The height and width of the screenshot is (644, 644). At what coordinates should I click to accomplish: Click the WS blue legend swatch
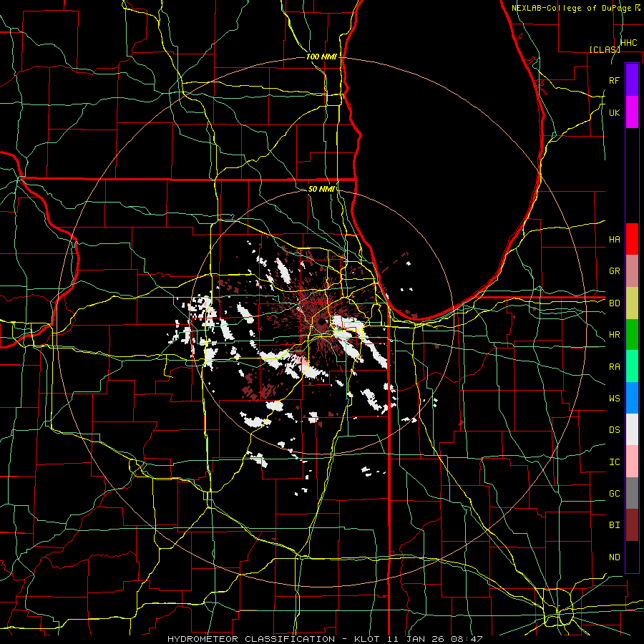[632, 398]
